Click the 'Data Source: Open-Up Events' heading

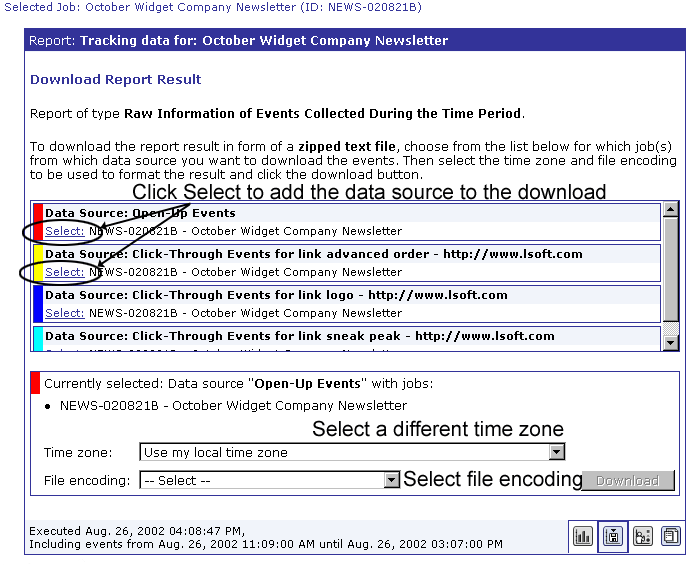pyautogui.click(x=140, y=213)
